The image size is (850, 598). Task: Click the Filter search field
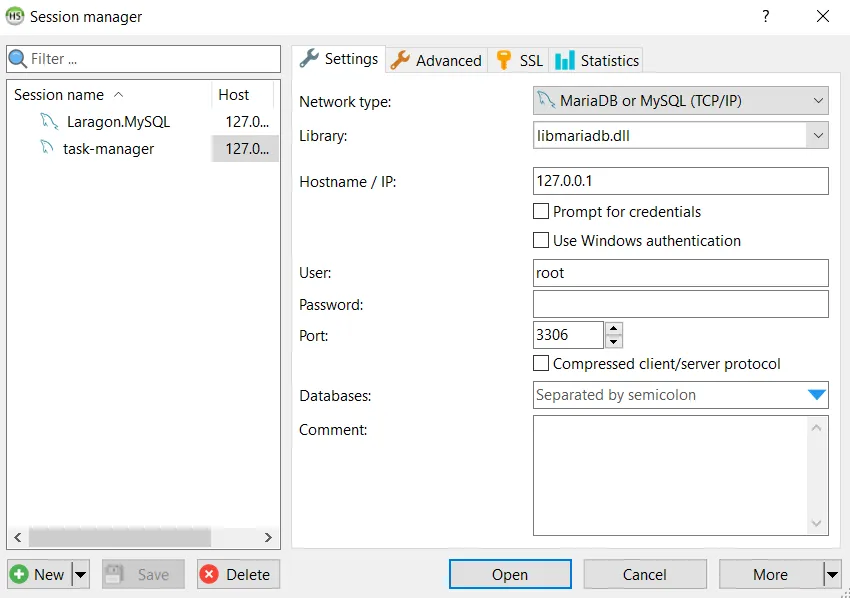[144, 59]
